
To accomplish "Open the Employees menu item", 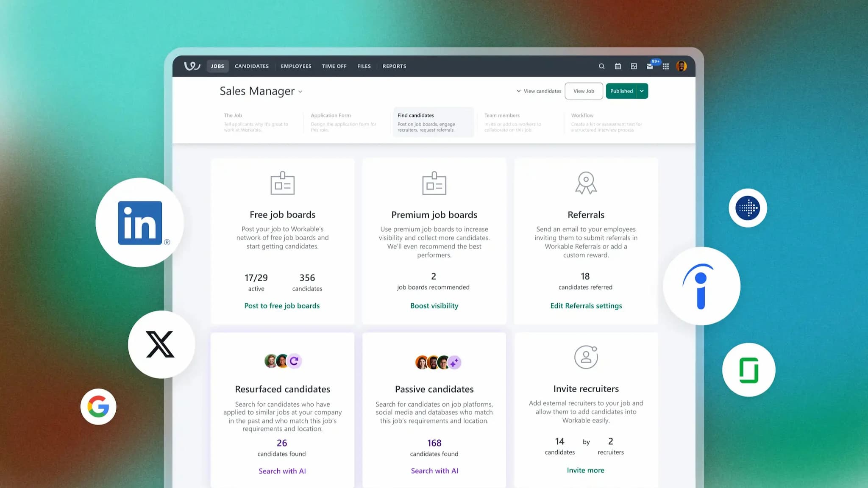I will click(x=296, y=66).
